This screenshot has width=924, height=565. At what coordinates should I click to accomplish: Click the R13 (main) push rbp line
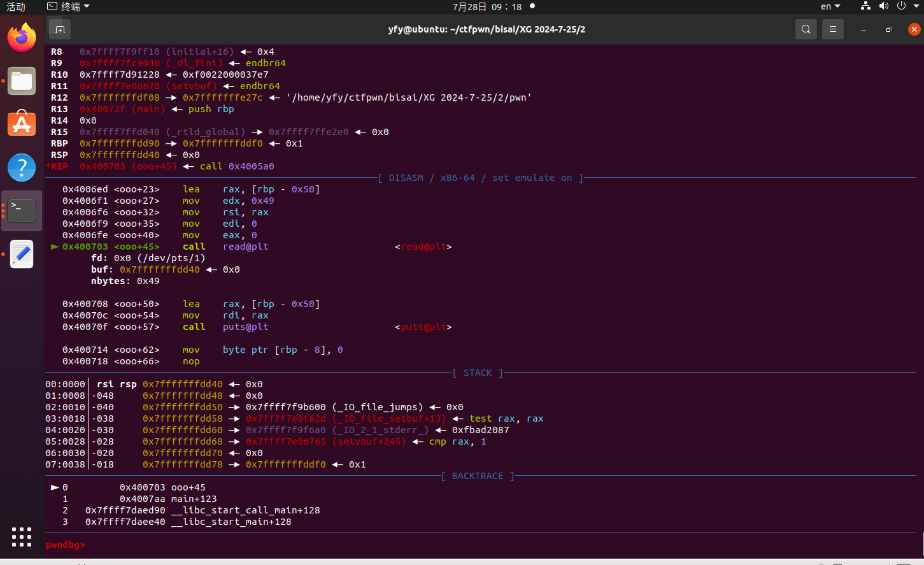coord(143,109)
